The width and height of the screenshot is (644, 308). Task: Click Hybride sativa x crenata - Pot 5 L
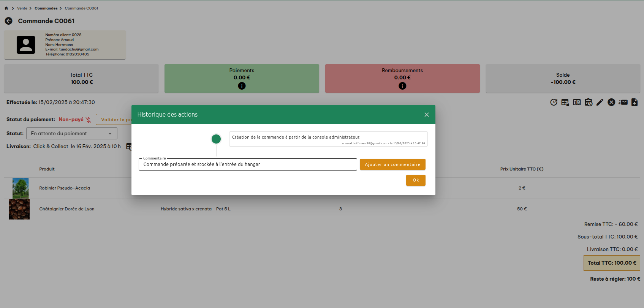pos(196,209)
